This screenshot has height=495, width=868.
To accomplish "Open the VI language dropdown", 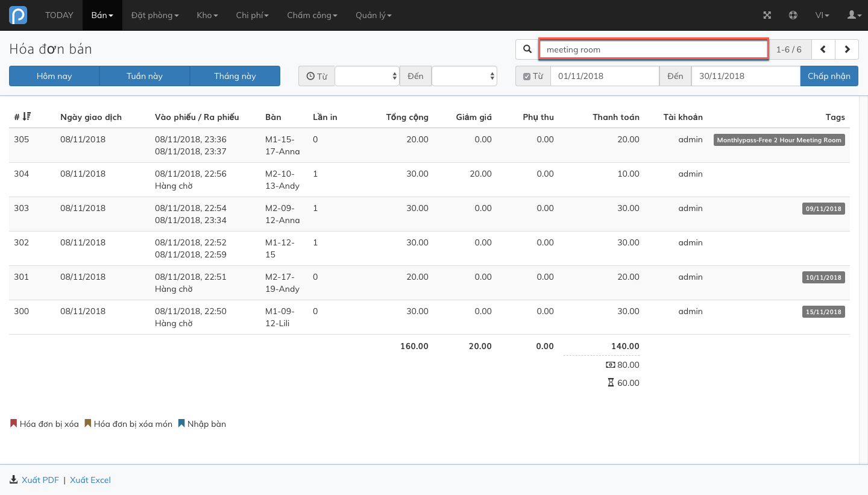I will click(x=822, y=15).
